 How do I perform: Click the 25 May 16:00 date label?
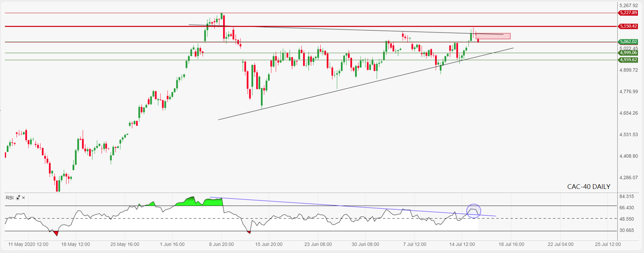pos(125,244)
